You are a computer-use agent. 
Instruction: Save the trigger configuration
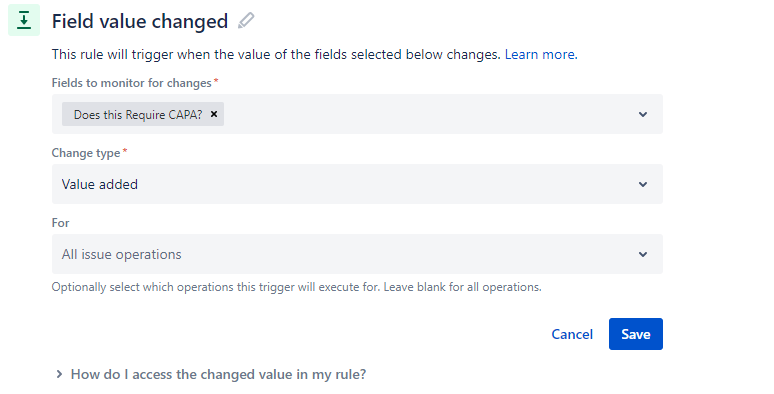click(636, 334)
